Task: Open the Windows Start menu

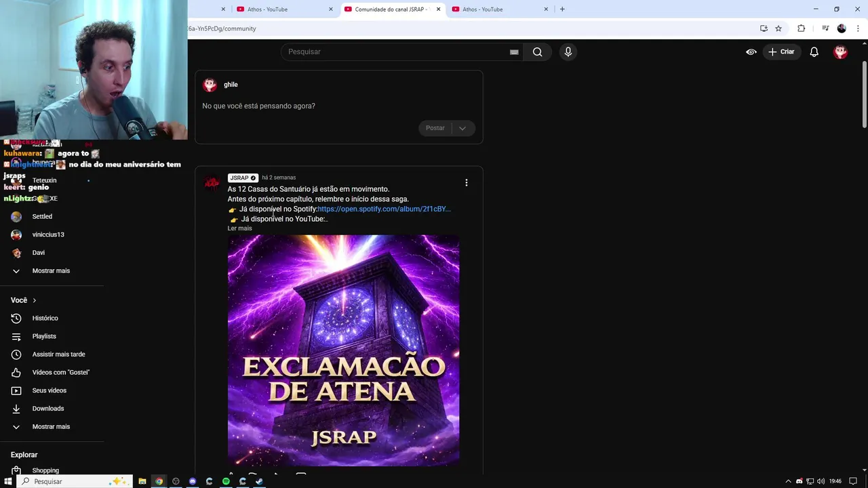Action: click(x=7, y=481)
